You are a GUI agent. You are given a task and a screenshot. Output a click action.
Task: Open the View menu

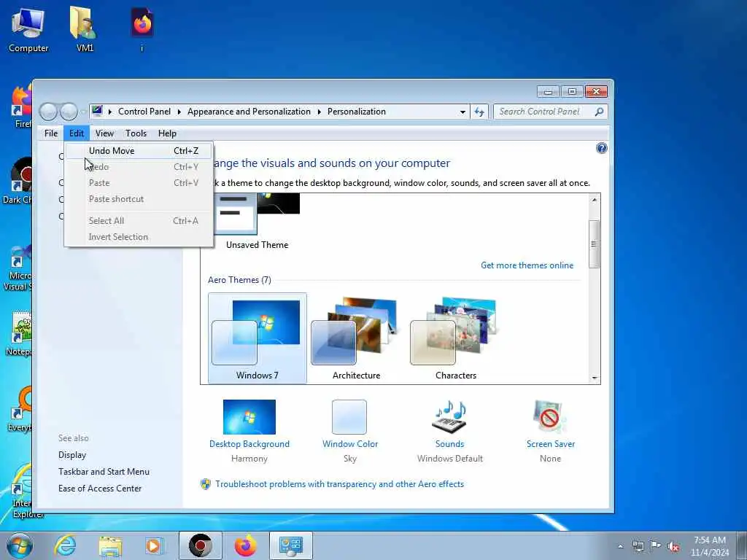[x=104, y=133]
